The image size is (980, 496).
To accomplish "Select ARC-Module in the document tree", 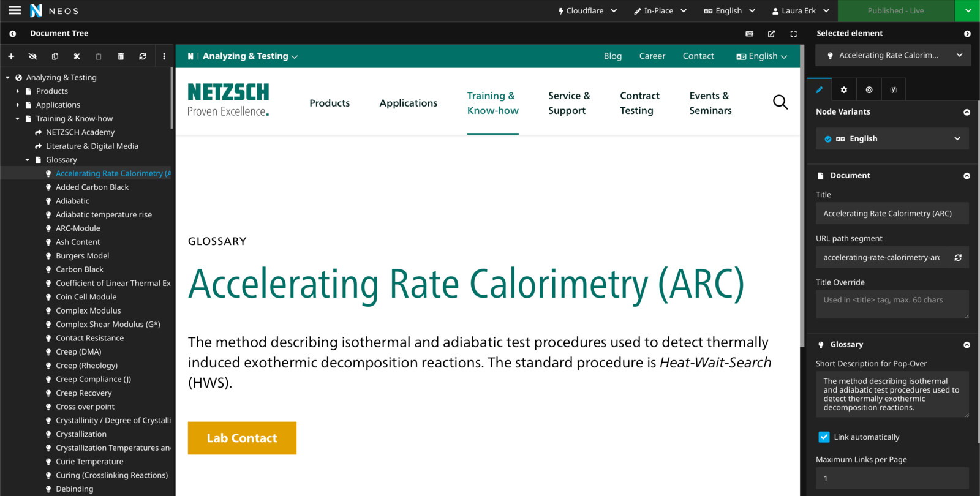I will click(x=78, y=228).
